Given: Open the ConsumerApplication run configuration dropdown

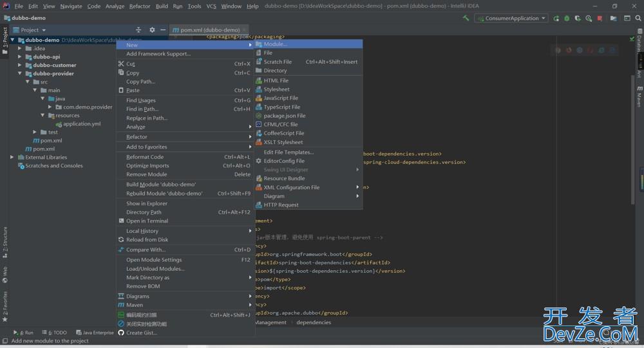Looking at the screenshot, I should (511, 18).
